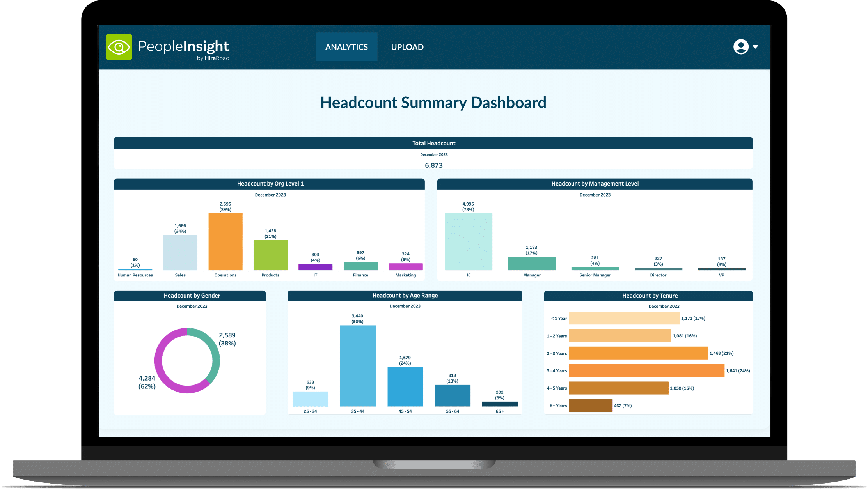Select the 35 - 44 age bar
This screenshot has width=868, height=489.
pos(358,366)
